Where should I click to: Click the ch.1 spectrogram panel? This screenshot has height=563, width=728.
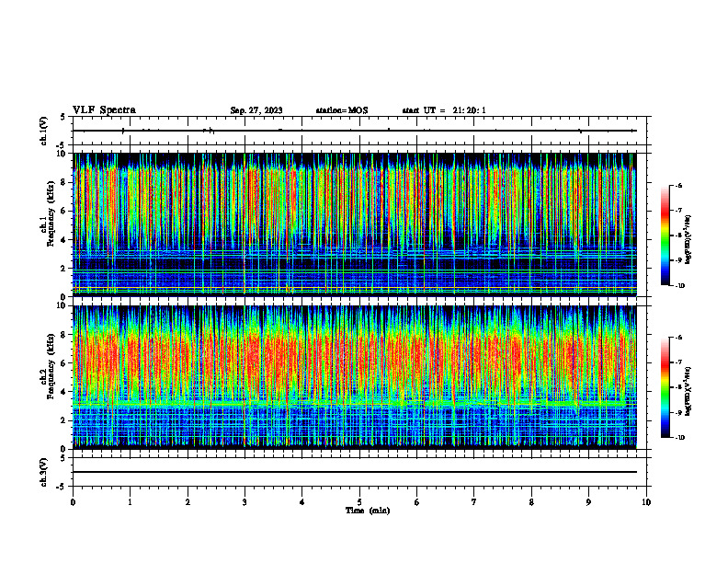pos(355,224)
